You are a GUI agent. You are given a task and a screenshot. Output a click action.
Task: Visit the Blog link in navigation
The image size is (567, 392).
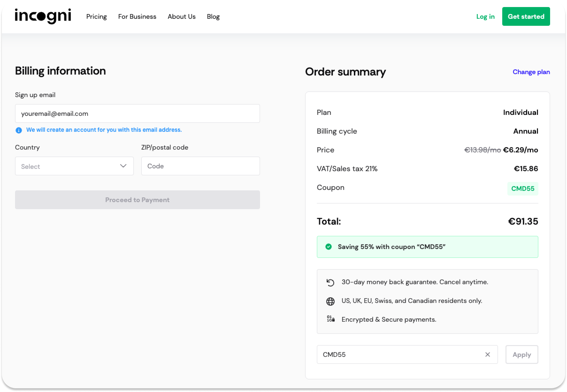click(x=213, y=16)
